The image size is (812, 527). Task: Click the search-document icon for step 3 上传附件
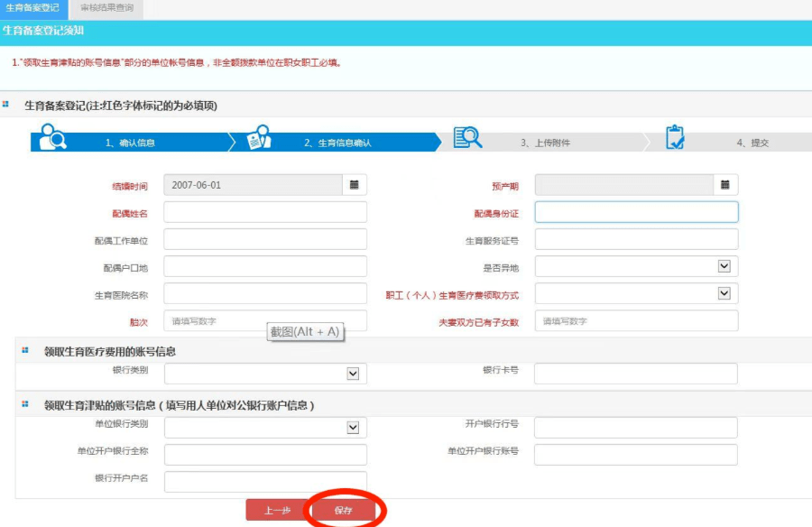click(x=467, y=137)
